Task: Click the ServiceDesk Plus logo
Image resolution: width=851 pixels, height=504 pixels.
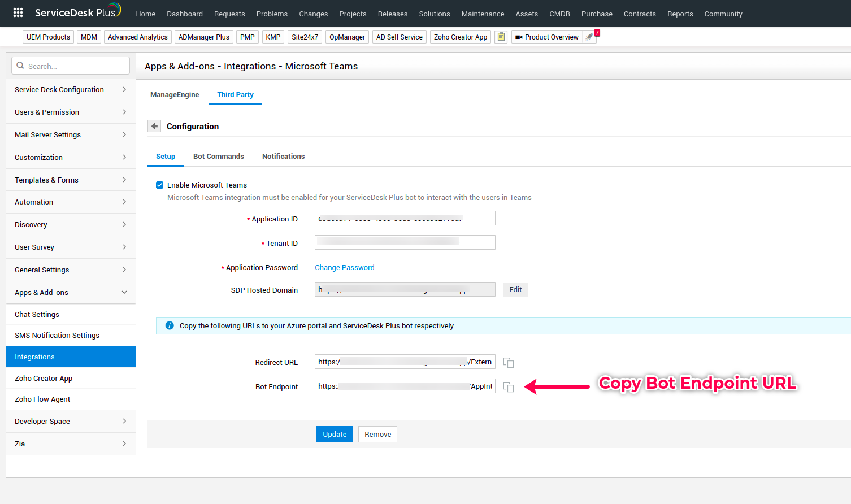Action: point(78,12)
